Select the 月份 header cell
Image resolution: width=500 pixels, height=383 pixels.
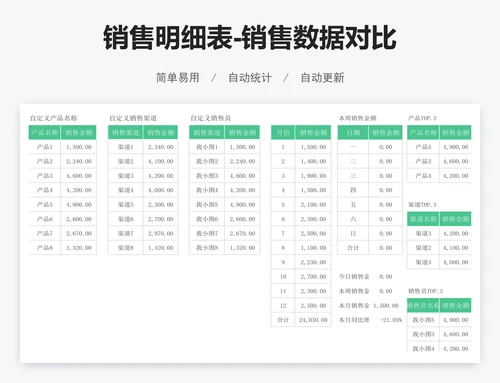click(283, 133)
